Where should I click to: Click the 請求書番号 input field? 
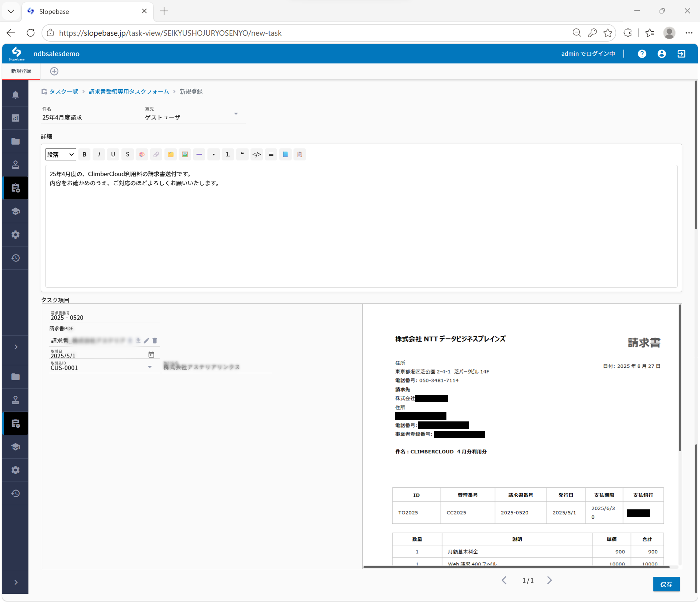(x=104, y=317)
